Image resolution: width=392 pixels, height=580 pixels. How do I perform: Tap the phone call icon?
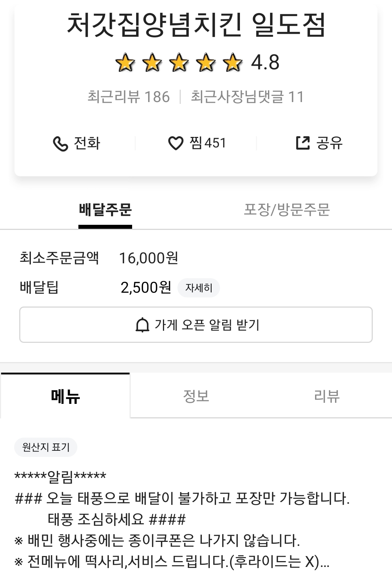[x=60, y=143]
